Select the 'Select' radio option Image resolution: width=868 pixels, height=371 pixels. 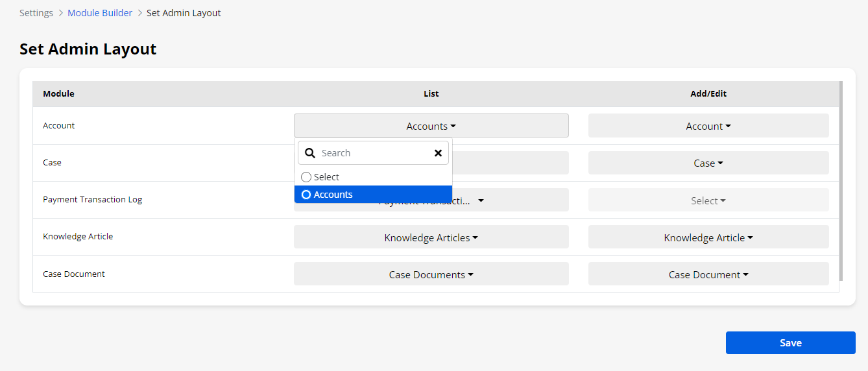307,177
